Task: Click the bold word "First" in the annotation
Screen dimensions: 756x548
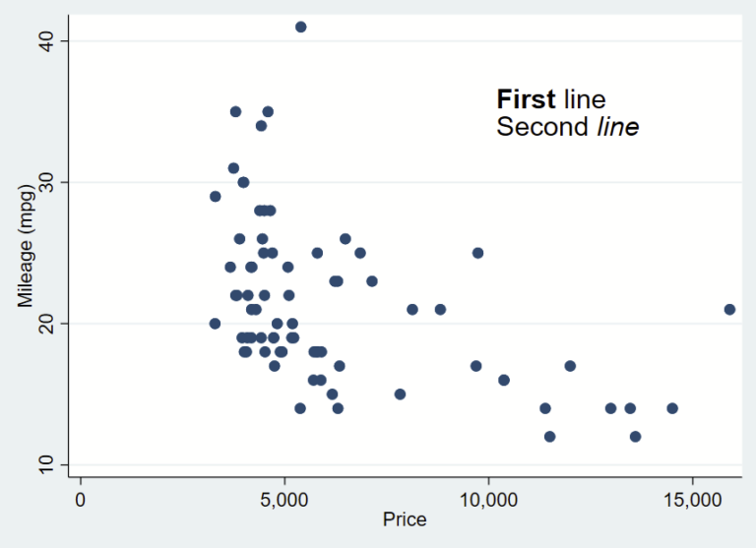Action: (527, 99)
